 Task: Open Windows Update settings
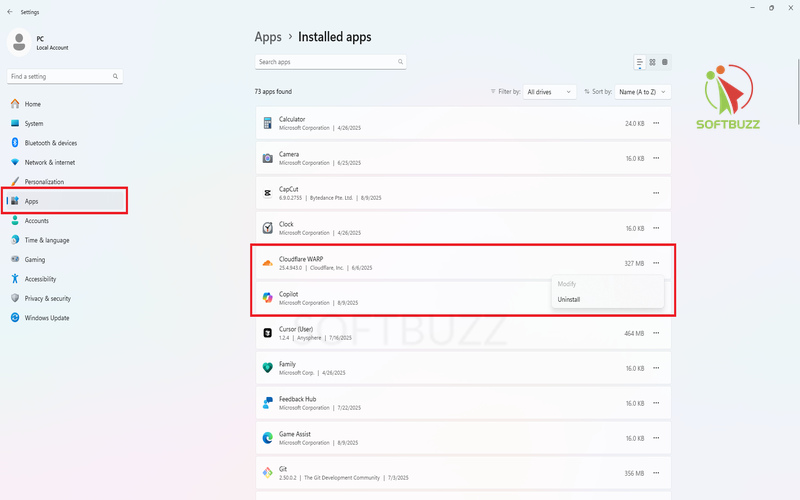47,317
